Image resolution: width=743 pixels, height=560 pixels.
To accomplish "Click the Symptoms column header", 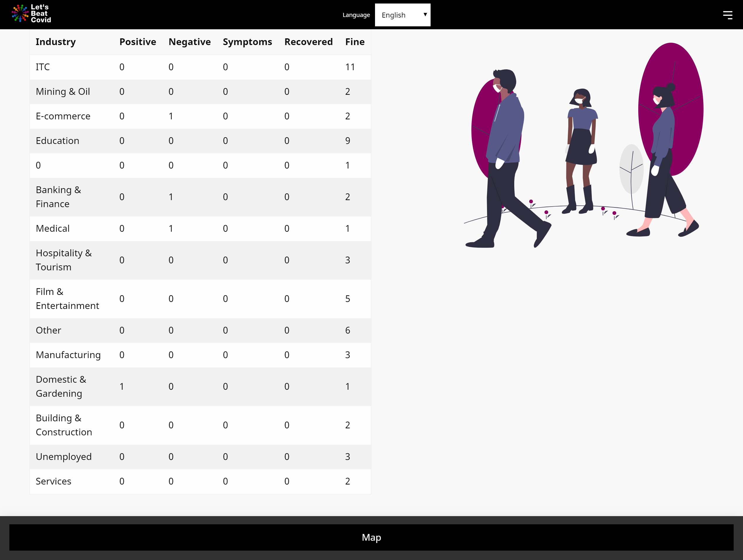I will click(x=247, y=42).
